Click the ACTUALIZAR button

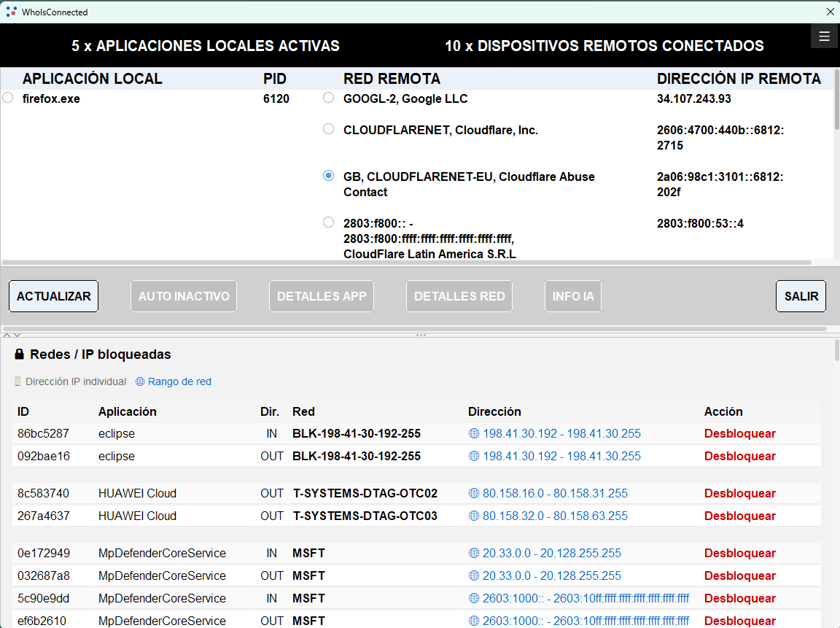[53, 296]
